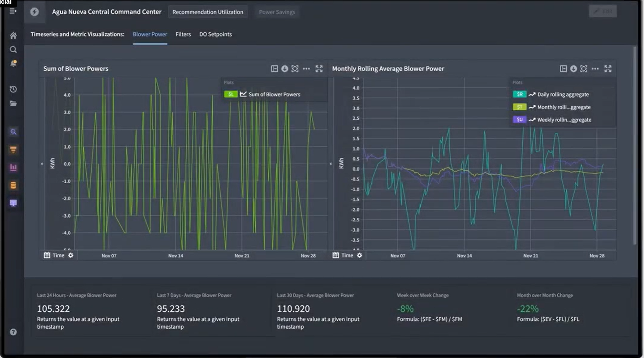Viewport: 644px width, 358px height.
Task: Open more options on Monthly Rolling Average chart
Action: coord(595,69)
